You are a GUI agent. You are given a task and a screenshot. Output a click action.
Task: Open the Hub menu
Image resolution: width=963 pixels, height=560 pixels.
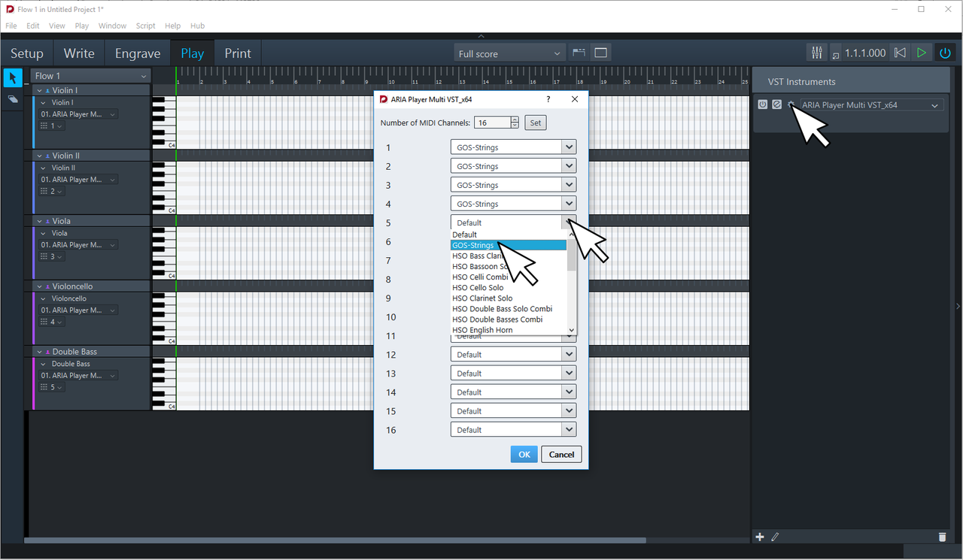tap(197, 26)
